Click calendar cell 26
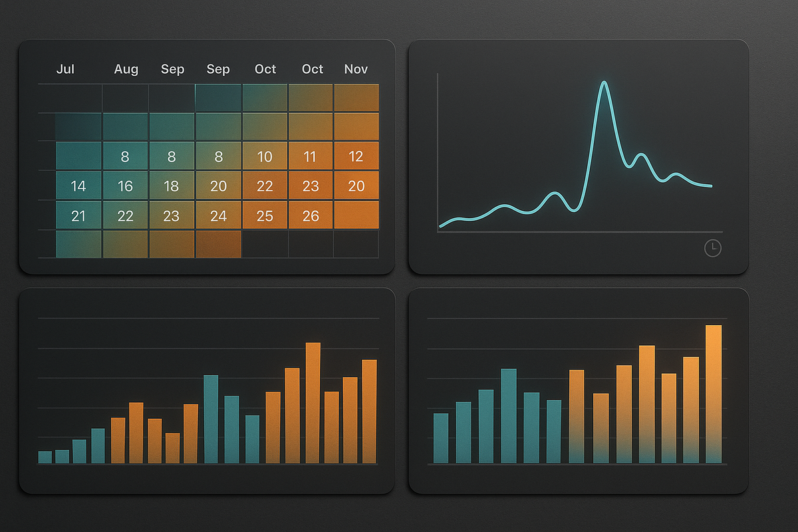Viewport: 798px width, 532px height. coord(310,215)
